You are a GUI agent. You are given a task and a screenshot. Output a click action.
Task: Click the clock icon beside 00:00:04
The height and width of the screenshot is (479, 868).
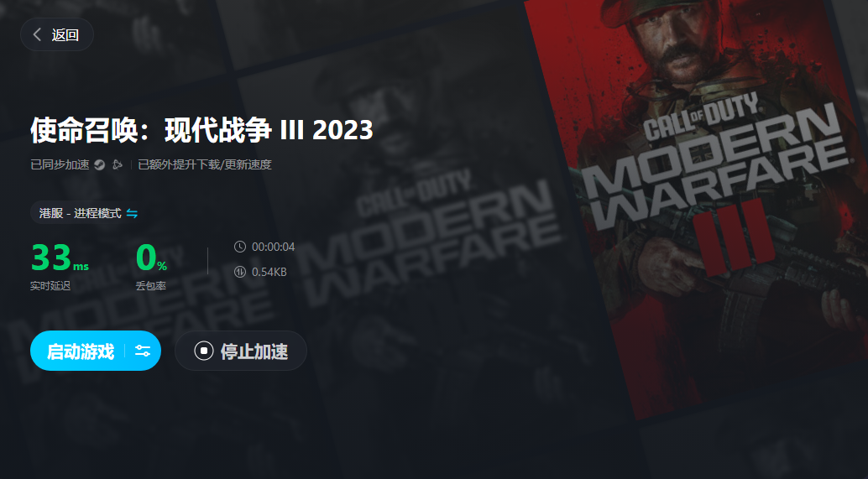[240, 247]
